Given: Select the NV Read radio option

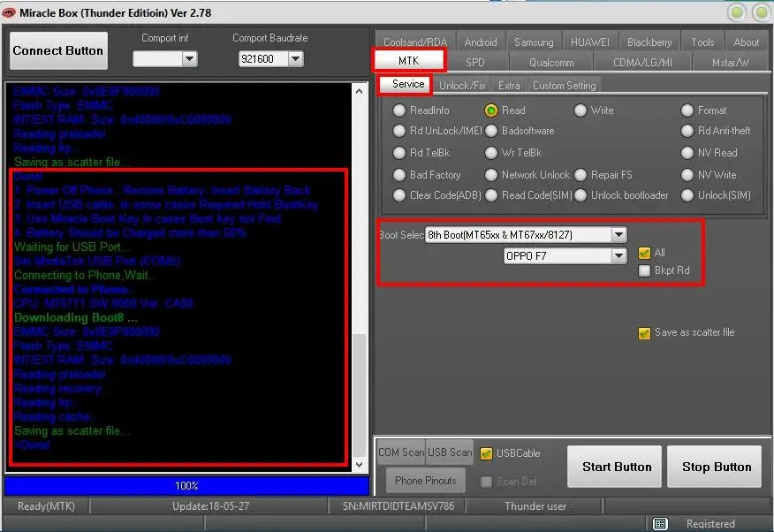Looking at the screenshot, I should [687, 153].
